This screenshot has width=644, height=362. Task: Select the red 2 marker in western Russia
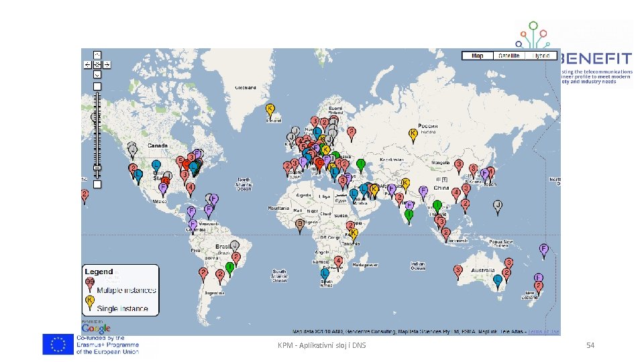pos(351,134)
